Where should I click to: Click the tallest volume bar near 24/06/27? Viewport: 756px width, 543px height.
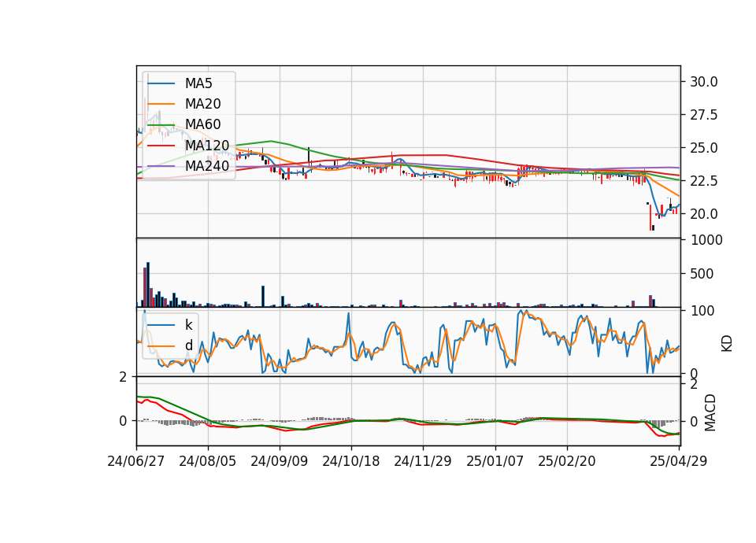[x=148, y=285]
